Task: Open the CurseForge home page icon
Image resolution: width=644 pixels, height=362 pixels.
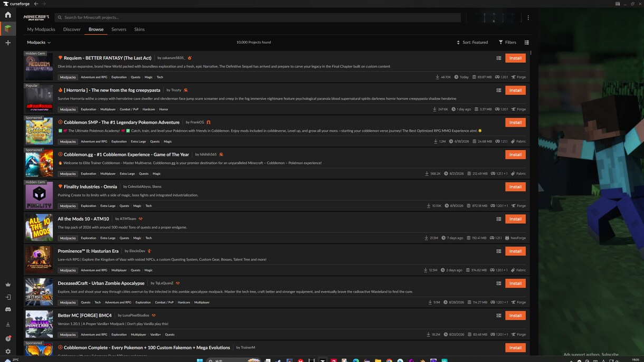Action: click(8, 15)
